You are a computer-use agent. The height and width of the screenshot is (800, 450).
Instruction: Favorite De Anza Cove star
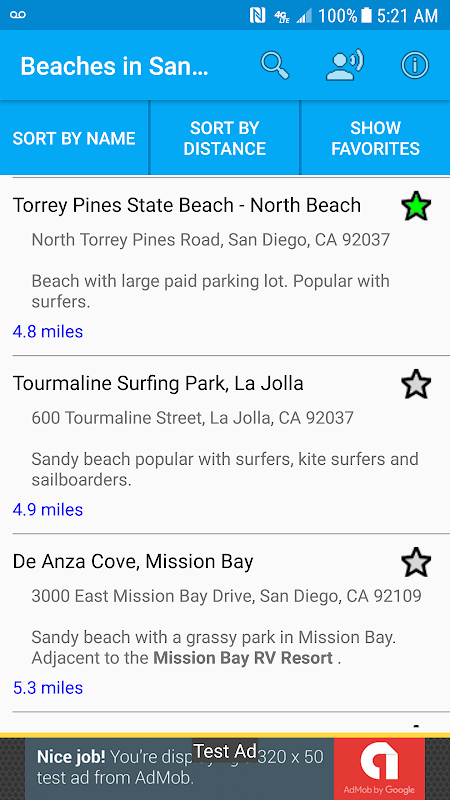tap(416, 562)
